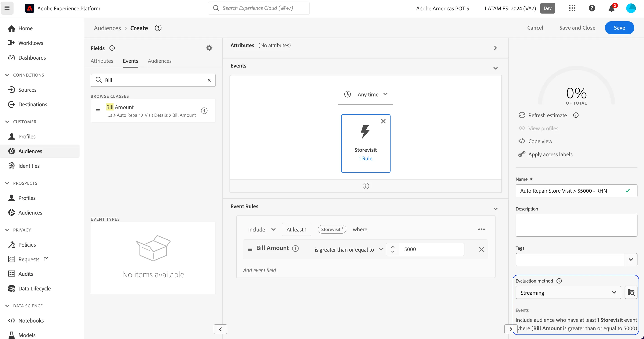Click the Cancel button

point(535,28)
